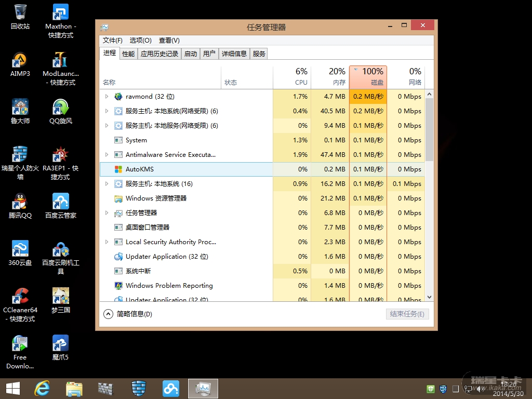Image resolution: width=532 pixels, height=399 pixels.
Task: Click the Windows Start button
Action: 13,389
